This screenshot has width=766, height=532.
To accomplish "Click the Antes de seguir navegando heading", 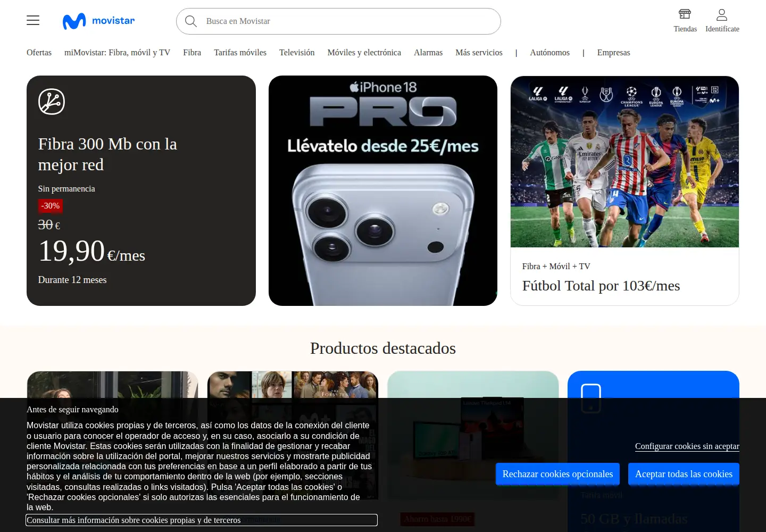I will coord(72,410).
